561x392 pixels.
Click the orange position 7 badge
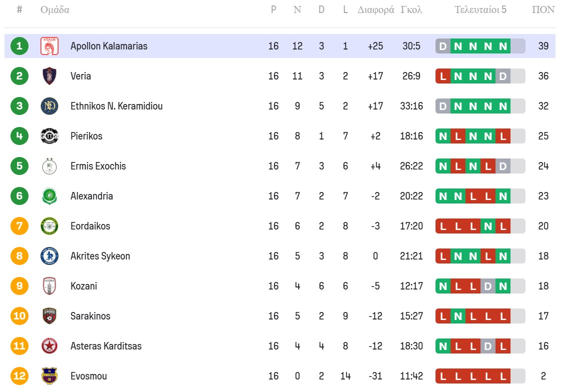pos(19,226)
